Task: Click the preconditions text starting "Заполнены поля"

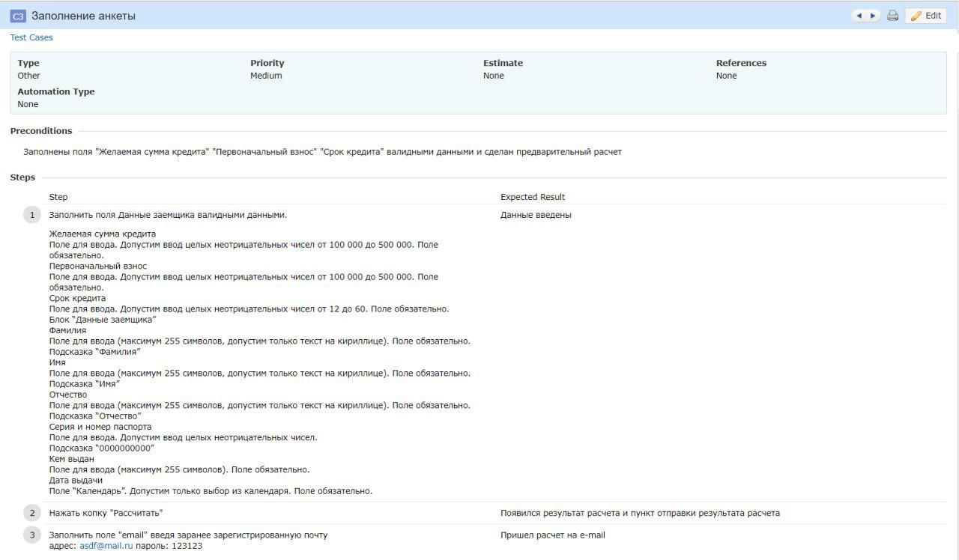Action: click(x=322, y=152)
